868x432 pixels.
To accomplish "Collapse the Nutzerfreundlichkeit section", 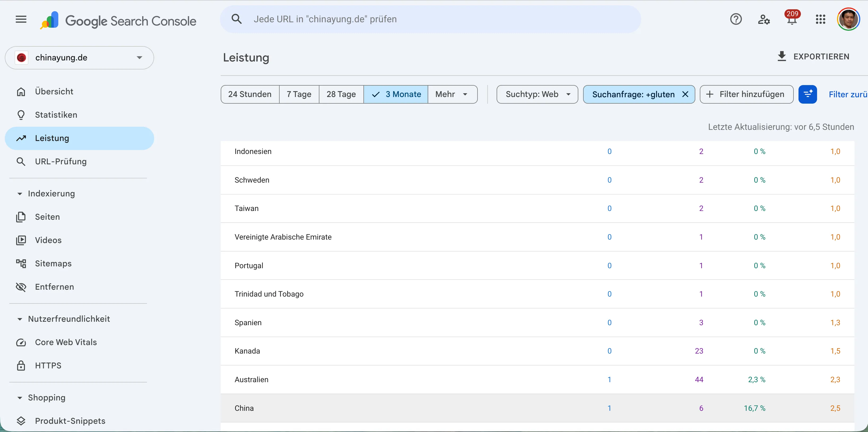I will [x=20, y=319].
